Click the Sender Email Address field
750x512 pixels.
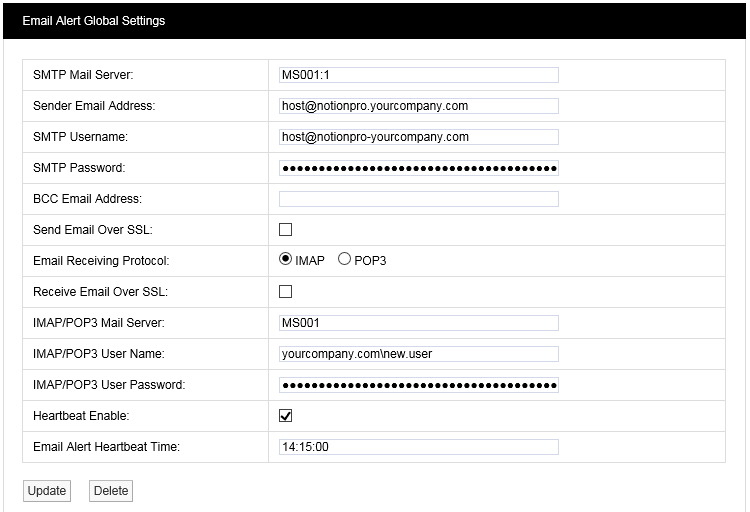click(418, 106)
